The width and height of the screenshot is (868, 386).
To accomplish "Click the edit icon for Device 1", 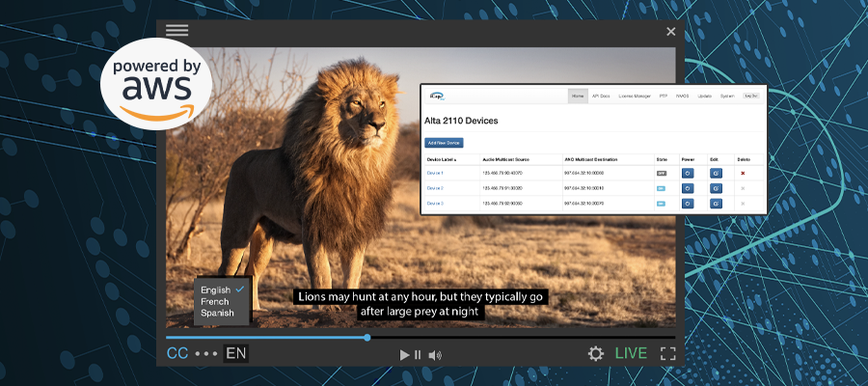I will tap(716, 173).
